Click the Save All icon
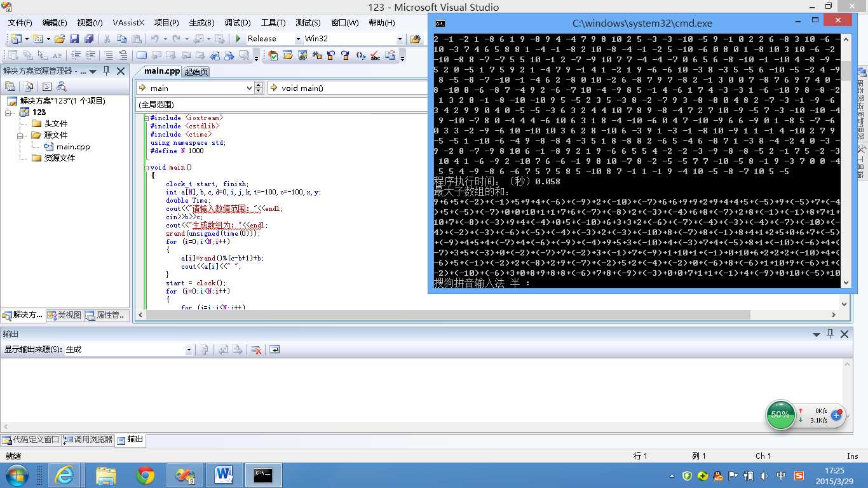This screenshot has height=488, width=868. 89,39
